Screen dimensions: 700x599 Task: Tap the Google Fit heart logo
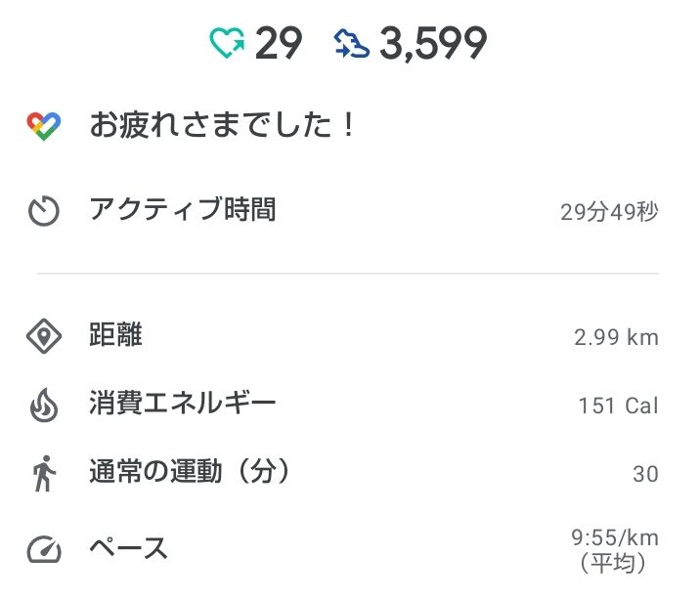(44, 126)
